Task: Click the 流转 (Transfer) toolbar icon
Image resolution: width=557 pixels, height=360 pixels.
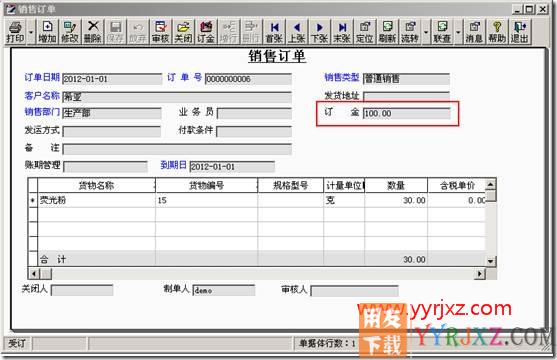Action: click(410, 32)
